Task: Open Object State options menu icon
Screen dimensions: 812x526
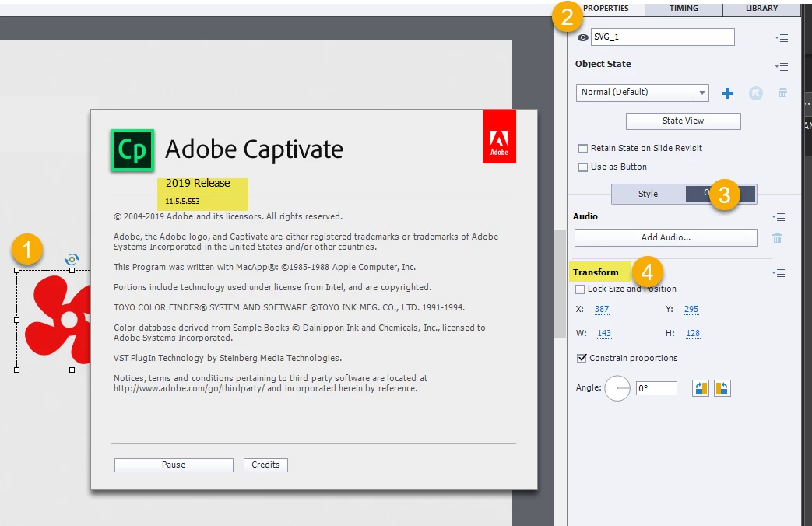Action: (x=782, y=67)
